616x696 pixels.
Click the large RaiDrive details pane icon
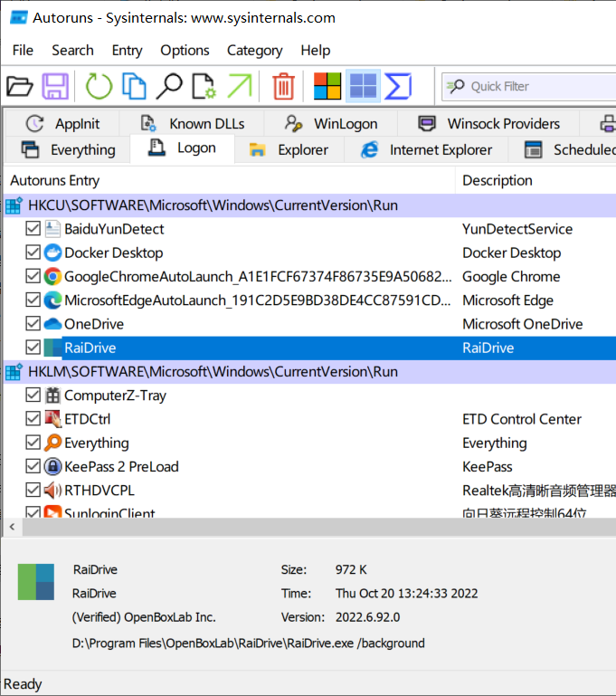click(36, 582)
